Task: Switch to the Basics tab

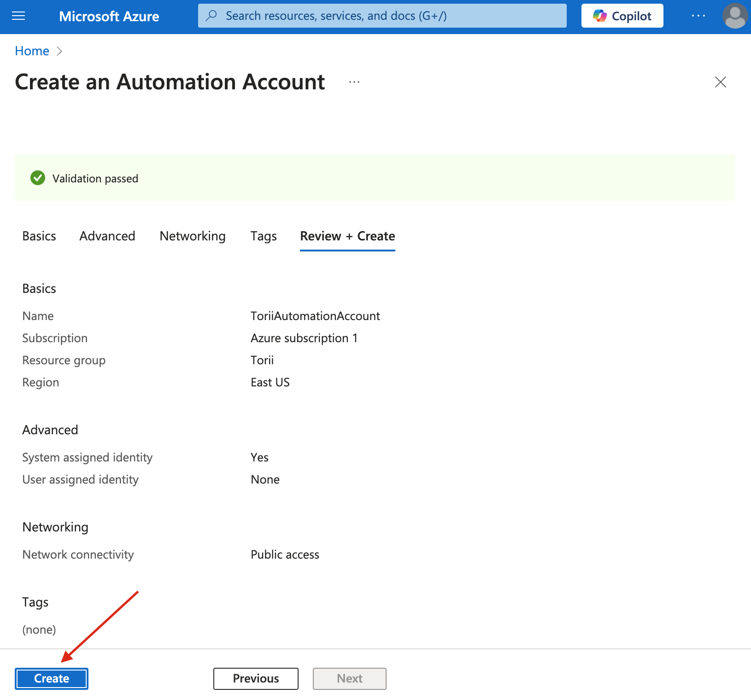Action: coord(39,236)
